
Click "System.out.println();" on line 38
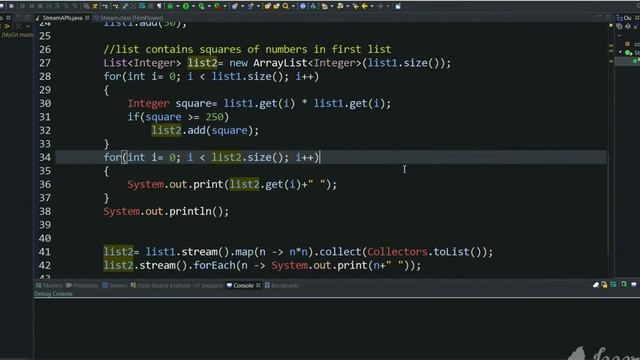click(167, 211)
